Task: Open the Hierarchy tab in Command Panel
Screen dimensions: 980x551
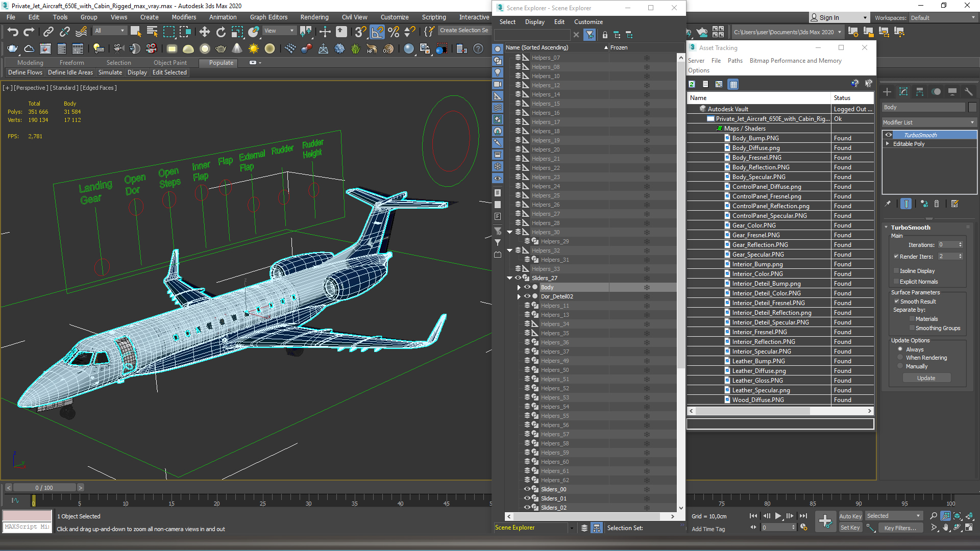Action: 920,92
